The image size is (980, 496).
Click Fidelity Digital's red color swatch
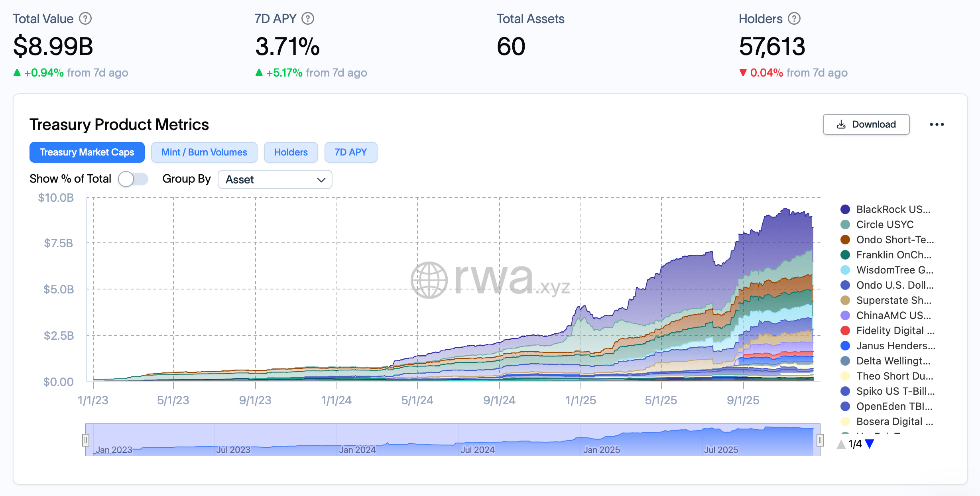[844, 331]
